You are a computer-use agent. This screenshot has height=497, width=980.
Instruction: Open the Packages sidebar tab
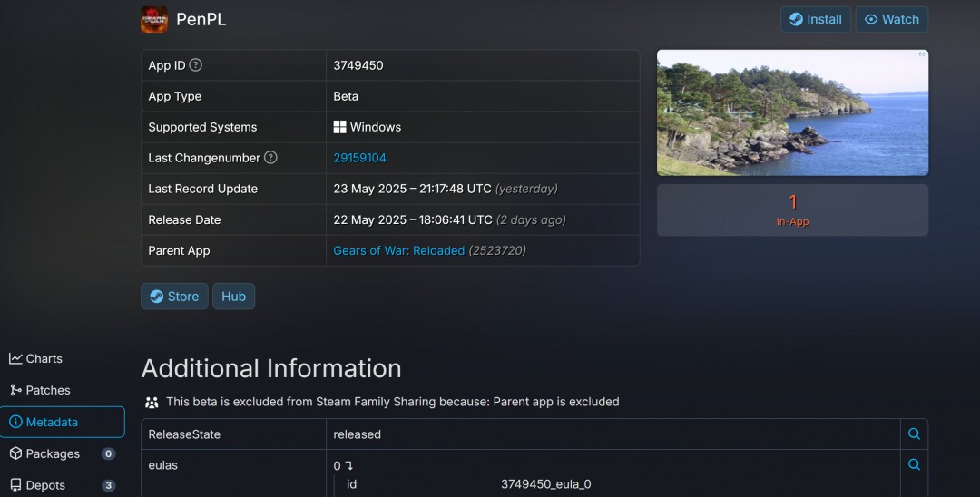click(x=53, y=453)
